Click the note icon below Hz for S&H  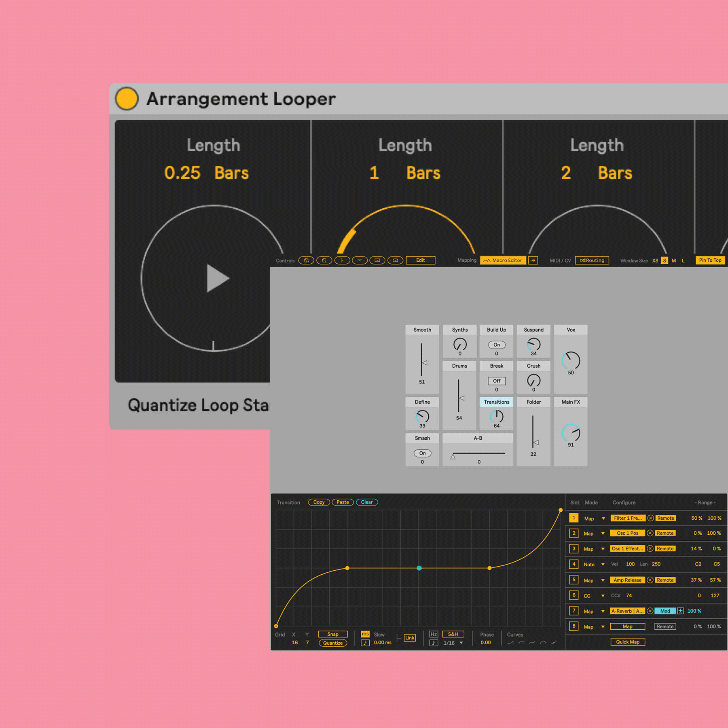[x=434, y=643]
